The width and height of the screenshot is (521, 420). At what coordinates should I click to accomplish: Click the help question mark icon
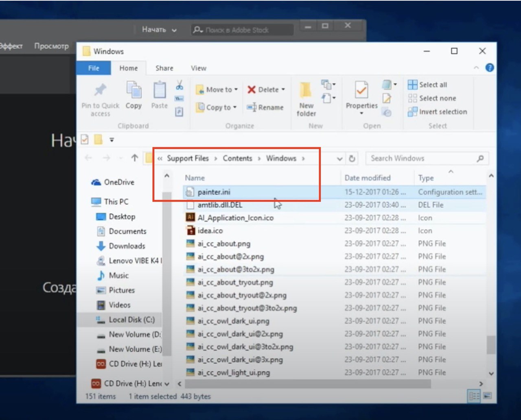tap(490, 68)
